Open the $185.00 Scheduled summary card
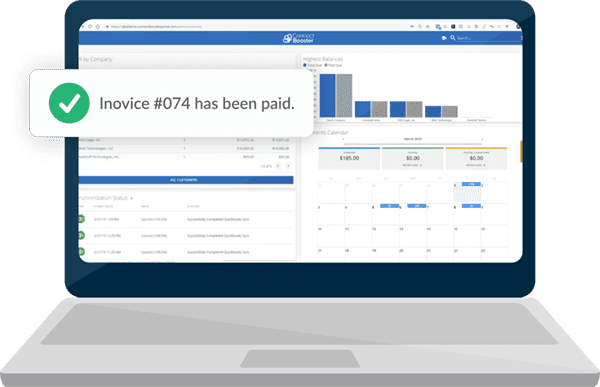The width and height of the screenshot is (600, 387). [x=349, y=158]
